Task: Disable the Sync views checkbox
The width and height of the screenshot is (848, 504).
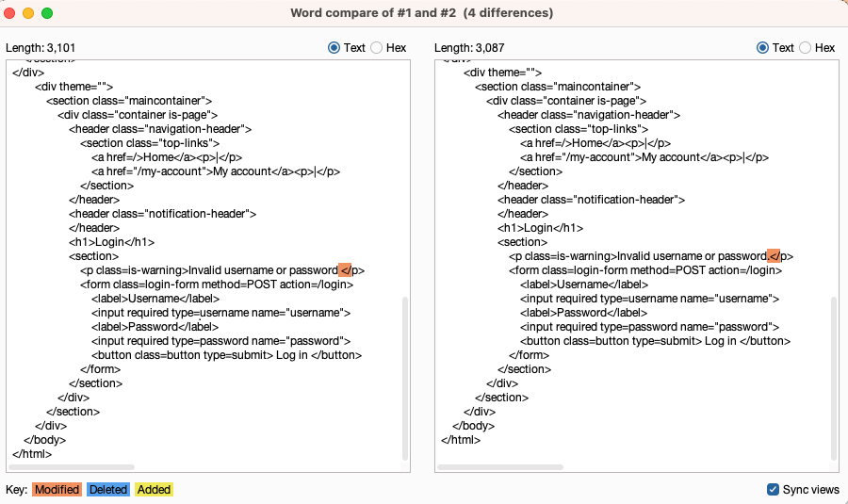Action: (774, 490)
